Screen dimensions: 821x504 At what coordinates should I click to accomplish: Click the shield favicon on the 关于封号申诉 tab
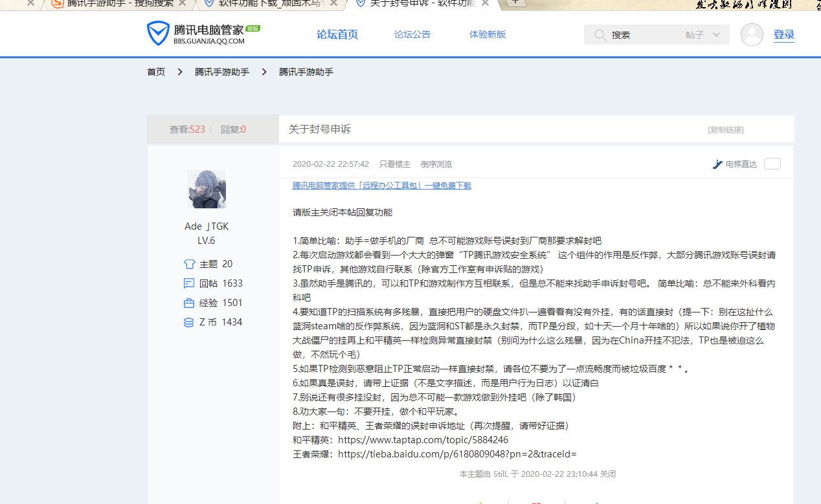pyautogui.click(x=361, y=3)
